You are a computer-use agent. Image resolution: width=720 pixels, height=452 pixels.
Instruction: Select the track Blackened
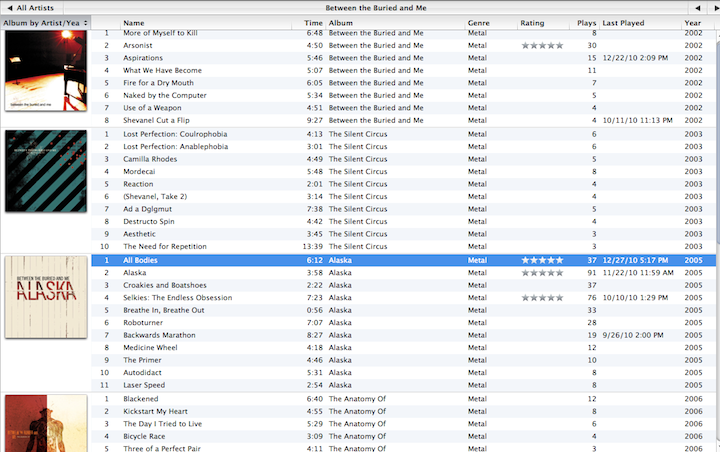(x=140, y=399)
